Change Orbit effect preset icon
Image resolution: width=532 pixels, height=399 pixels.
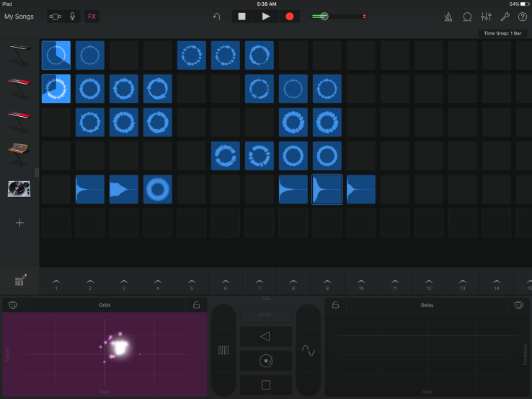click(13, 304)
